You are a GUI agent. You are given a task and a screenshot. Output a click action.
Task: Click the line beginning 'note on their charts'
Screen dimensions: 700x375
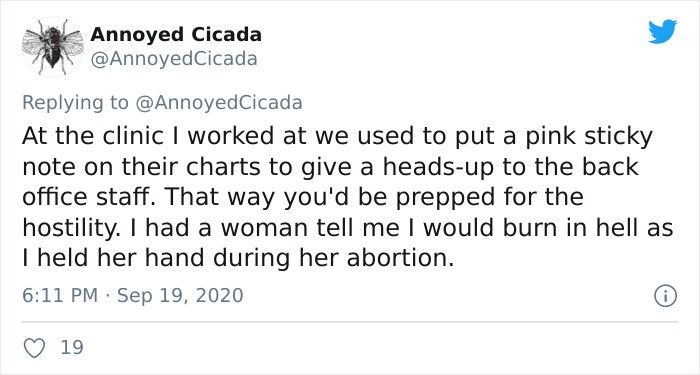pyautogui.click(x=331, y=167)
